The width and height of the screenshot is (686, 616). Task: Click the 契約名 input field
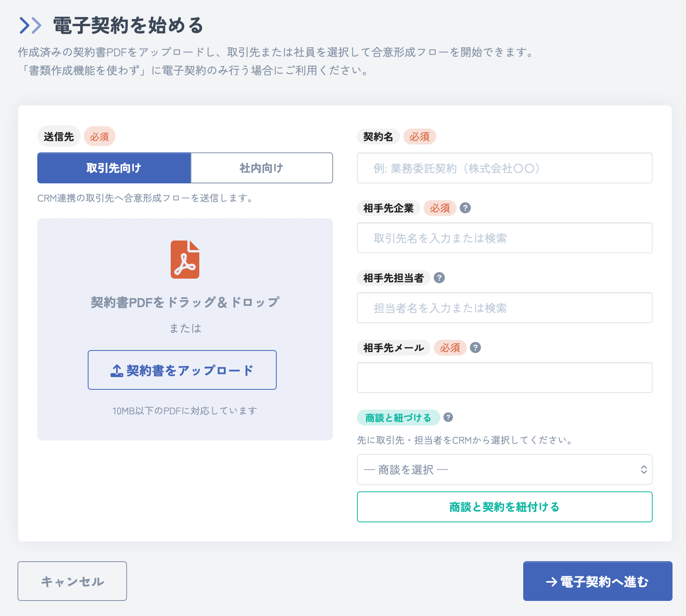point(505,168)
